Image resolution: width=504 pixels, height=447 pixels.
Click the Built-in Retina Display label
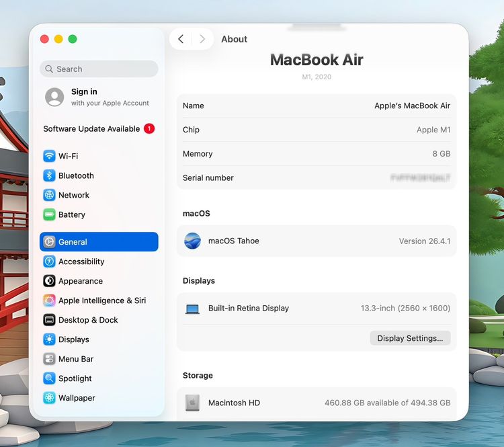(x=249, y=308)
